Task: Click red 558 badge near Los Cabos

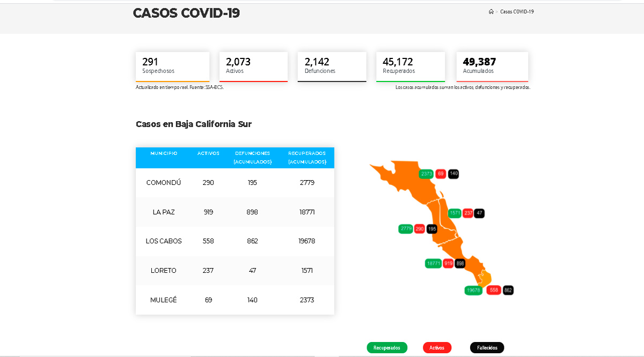Action: 494,290
